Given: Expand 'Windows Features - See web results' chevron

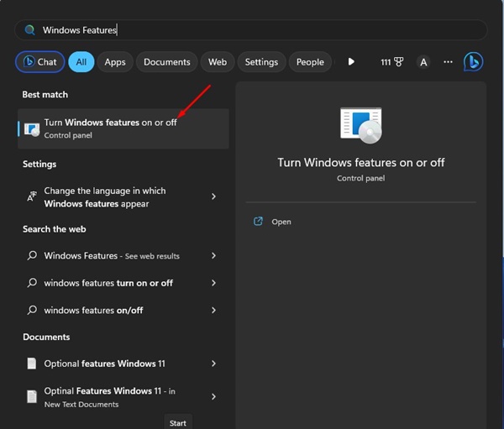Looking at the screenshot, I should [213, 256].
